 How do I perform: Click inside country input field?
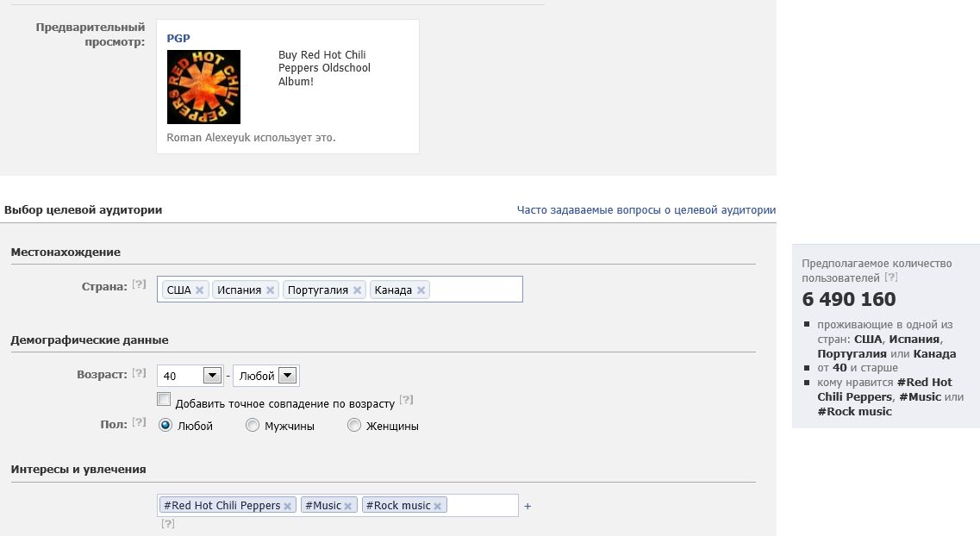point(475,290)
